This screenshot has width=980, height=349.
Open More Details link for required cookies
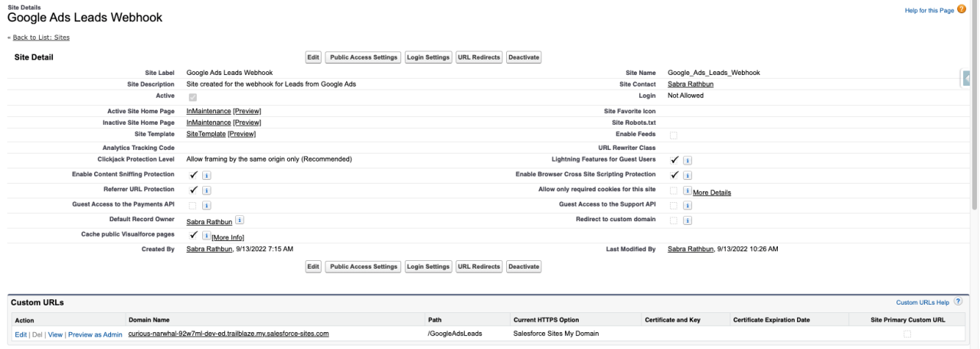point(712,192)
